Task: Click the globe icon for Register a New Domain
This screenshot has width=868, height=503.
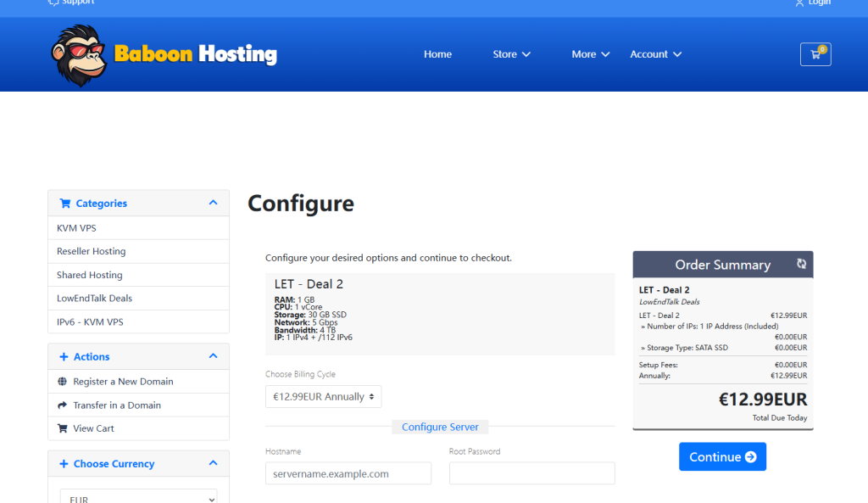Action: pyautogui.click(x=62, y=382)
